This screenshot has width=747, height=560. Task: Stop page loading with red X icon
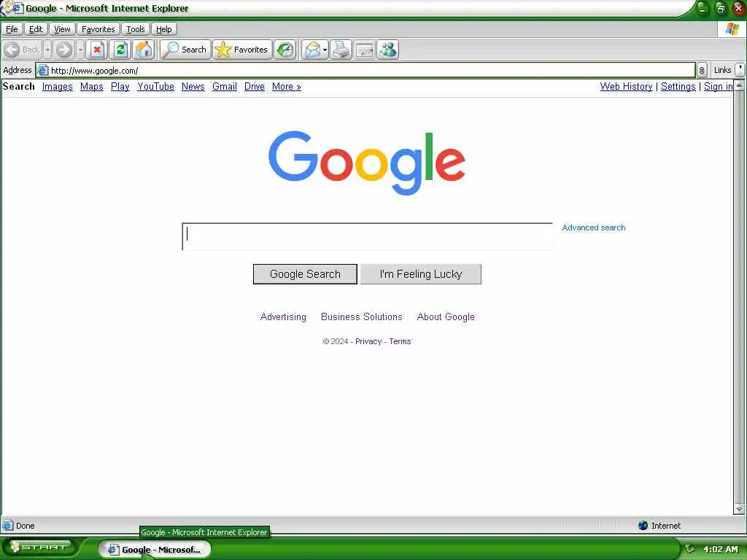(97, 50)
